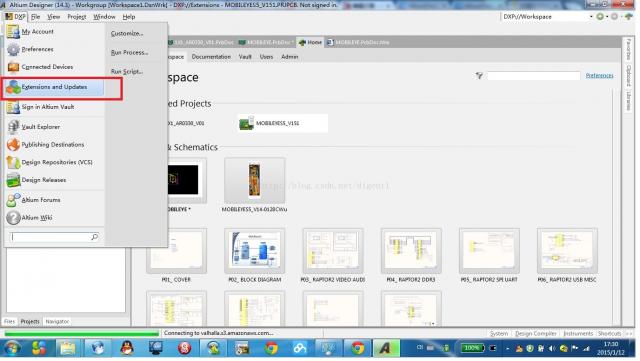
Task: Open the P02_BLOCK DIAGRAM thumbnail
Action: tap(255, 251)
